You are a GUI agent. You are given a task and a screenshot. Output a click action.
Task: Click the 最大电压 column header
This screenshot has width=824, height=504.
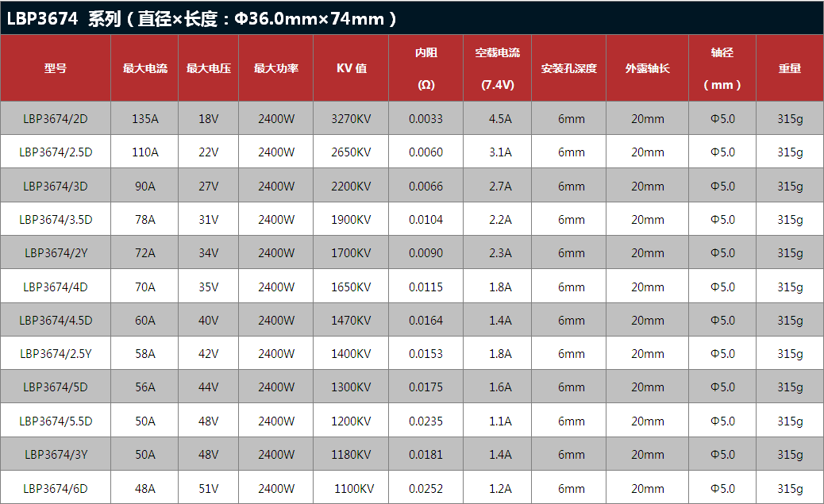[x=208, y=68]
